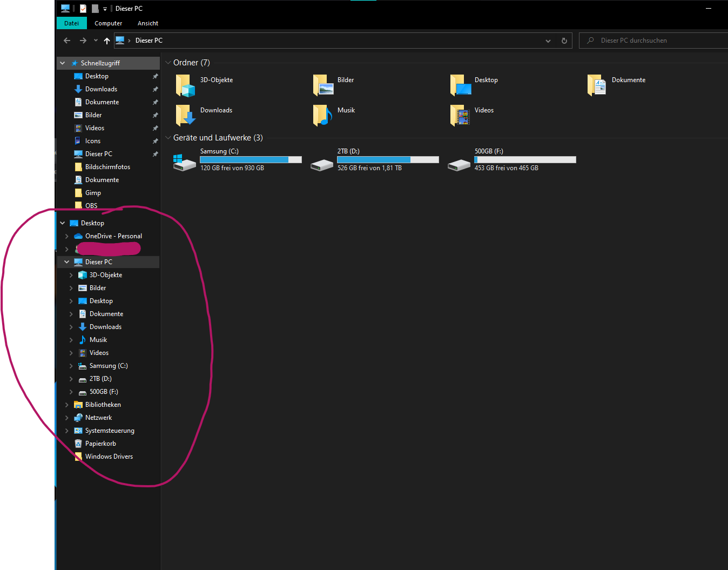The height and width of the screenshot is (570, 728).
Task: Click the Properties icon on the quick access toolbar
Action: [83, 8]
